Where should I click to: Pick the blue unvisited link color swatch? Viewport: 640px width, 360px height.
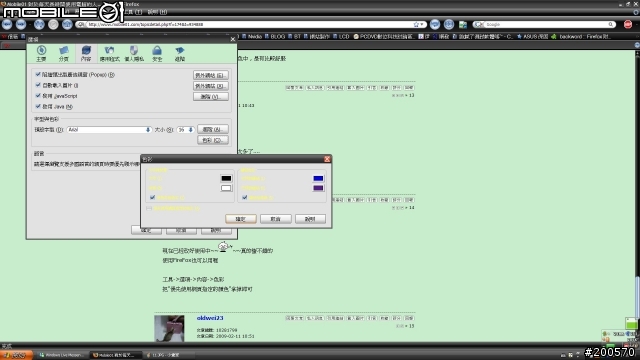[x=318, y=178]
